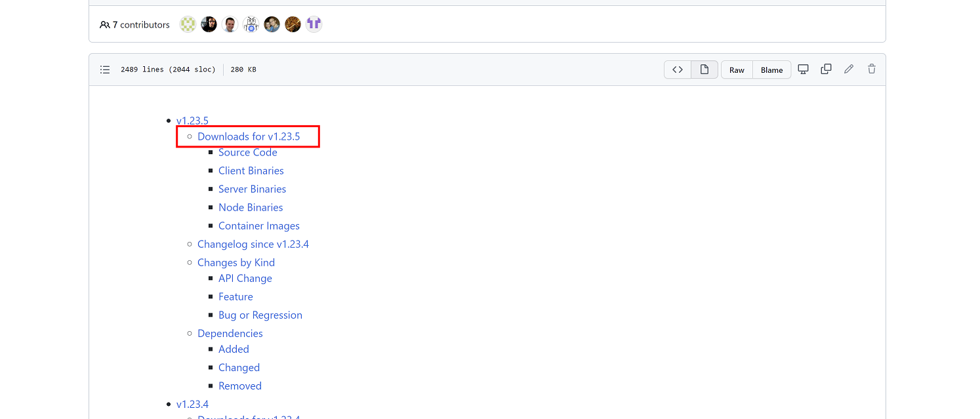The height and width of the screenshot is (419, 980).
Task: Open the robot contributor avatar
Action: tap(251, 25)
